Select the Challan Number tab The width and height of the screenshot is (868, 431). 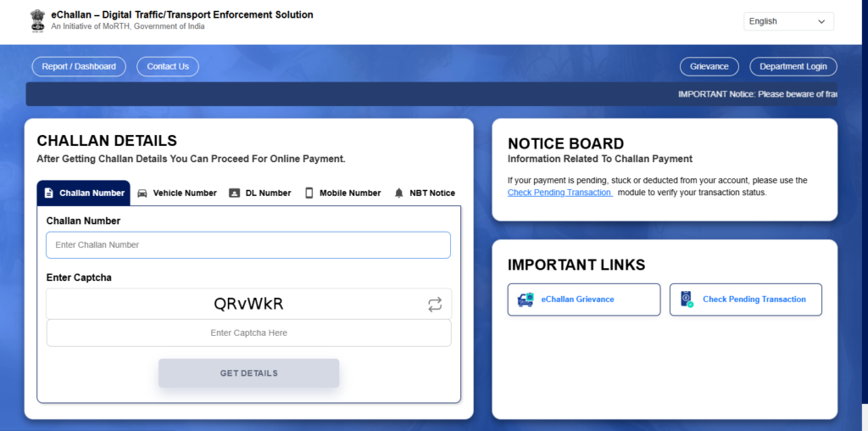coord(84,193)
